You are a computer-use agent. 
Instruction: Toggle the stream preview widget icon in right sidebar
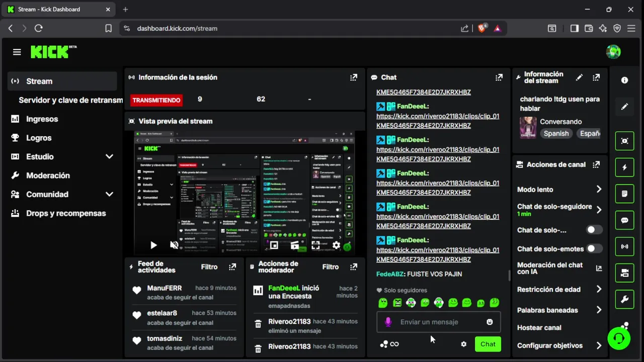(x=624, y=141)
